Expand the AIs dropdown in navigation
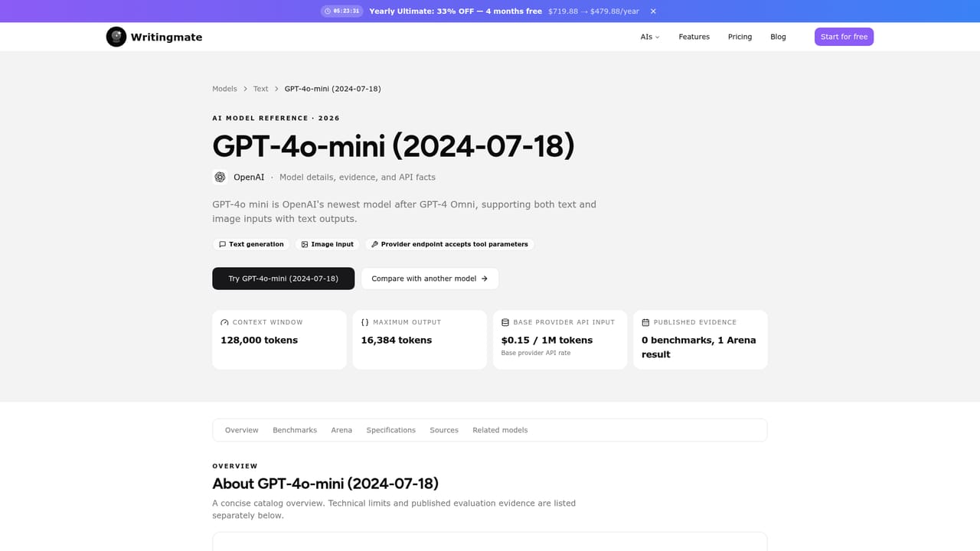The height and width of the screenshot is (551, 980). point(650,37)
